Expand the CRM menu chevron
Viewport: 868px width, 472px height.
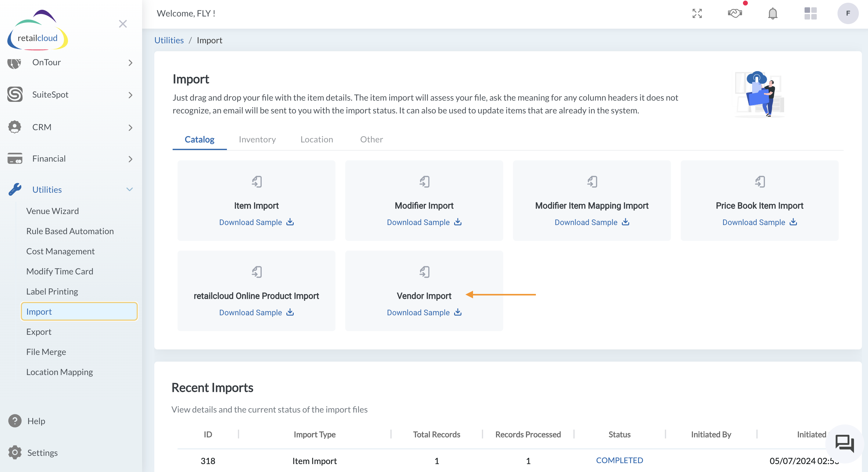click(131, 128)
